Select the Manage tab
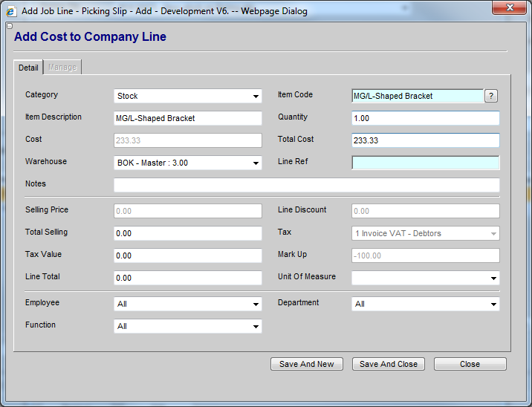532x407 pixels. click(x=62, y=68)
